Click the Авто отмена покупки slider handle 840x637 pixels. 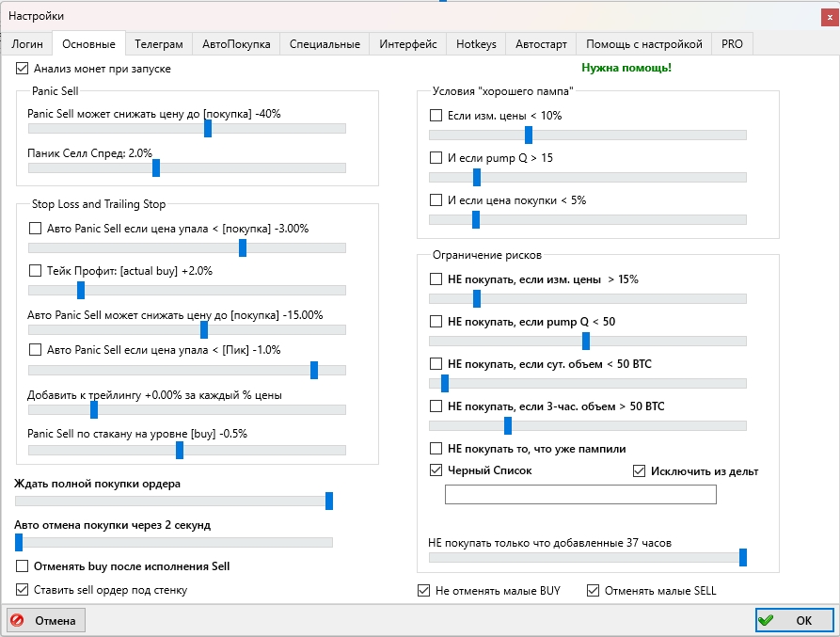(18, 542)
